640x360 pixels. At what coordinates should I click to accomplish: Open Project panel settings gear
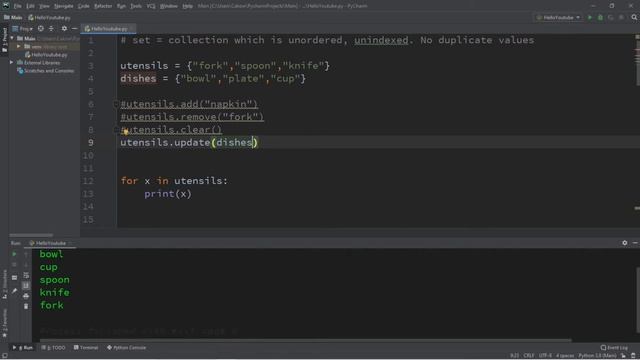(x=64, y=29)
